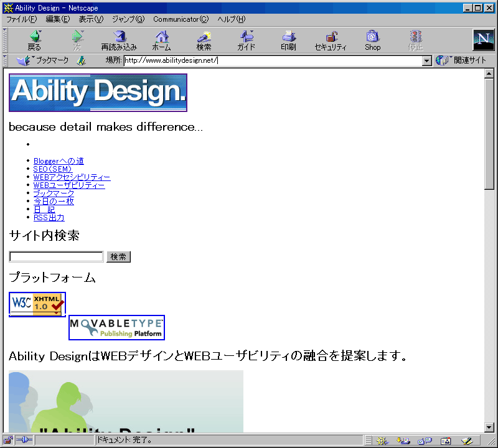Open the ブックマーク bookmarks icon
Image resolution: width=498 pixels, height=448 pixels.
[x=42, y=60]
